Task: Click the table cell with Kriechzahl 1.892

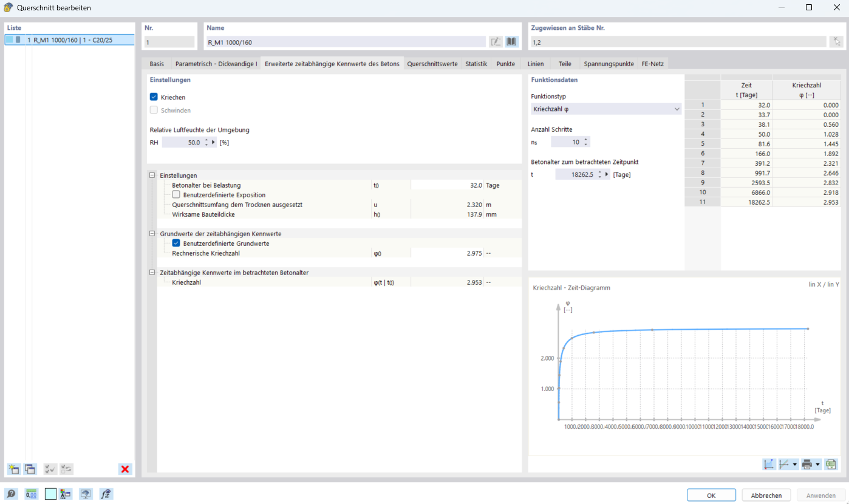Action: (x=806, y=154)
